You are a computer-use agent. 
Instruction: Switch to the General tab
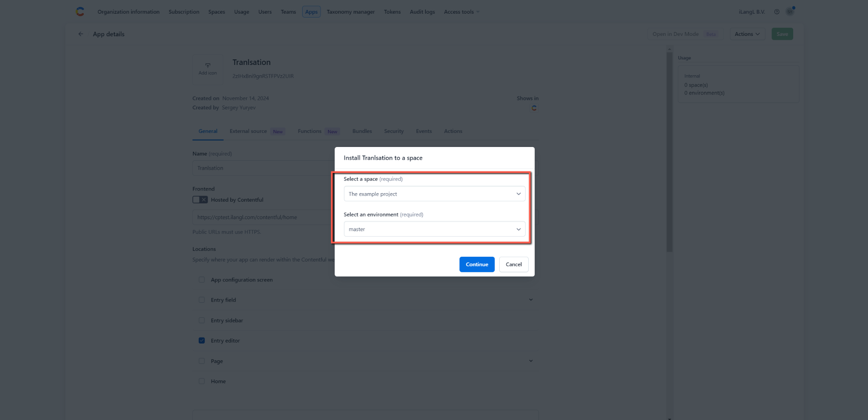[208, 131]
